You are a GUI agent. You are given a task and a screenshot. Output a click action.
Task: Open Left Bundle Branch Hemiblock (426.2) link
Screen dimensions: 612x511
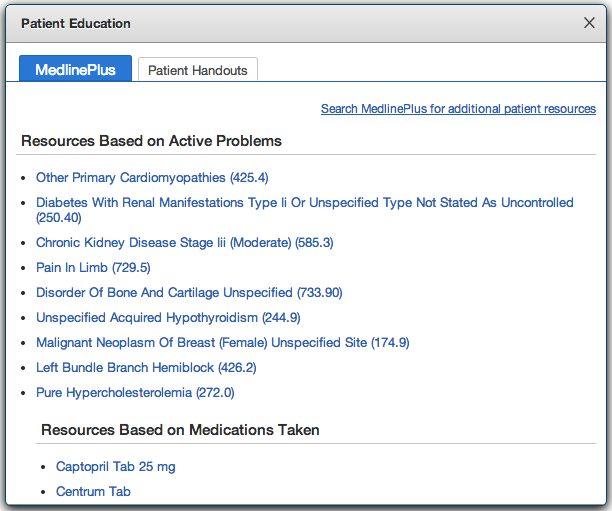pos(146,368)
